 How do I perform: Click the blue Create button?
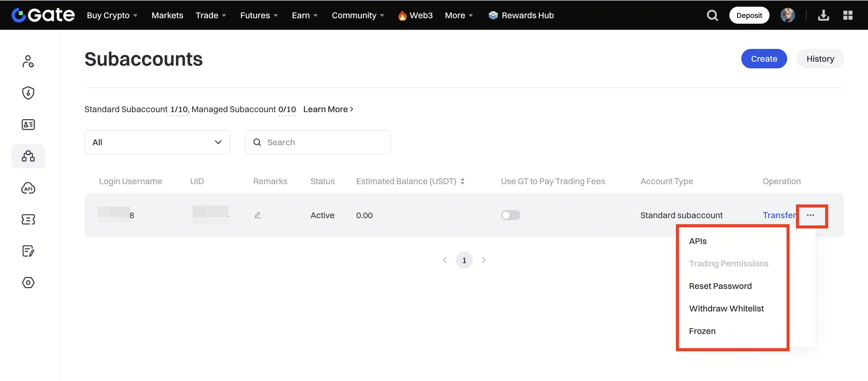[763, 59]
